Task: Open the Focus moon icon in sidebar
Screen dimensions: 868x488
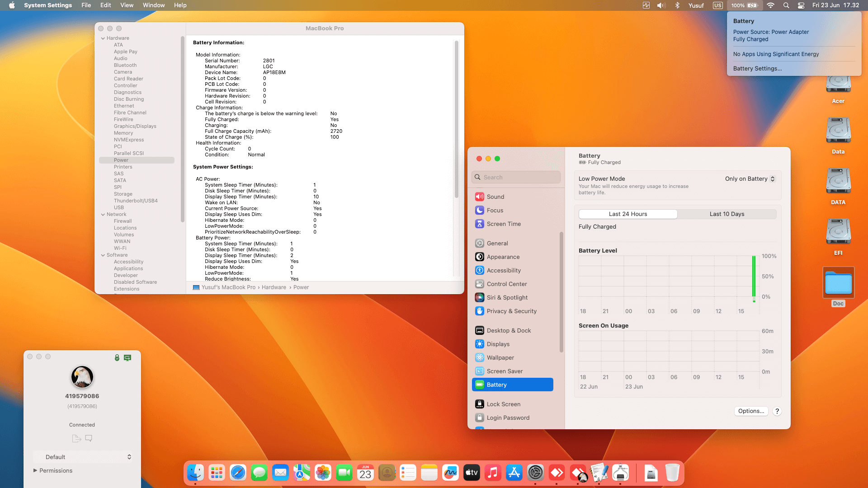Action: click(480, 210)
